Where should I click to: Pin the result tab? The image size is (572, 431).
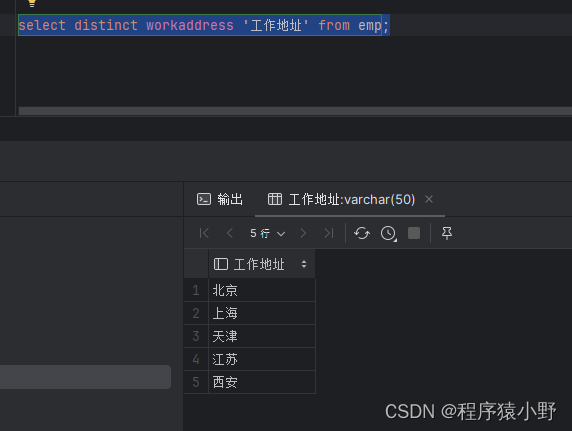[447, 233]
